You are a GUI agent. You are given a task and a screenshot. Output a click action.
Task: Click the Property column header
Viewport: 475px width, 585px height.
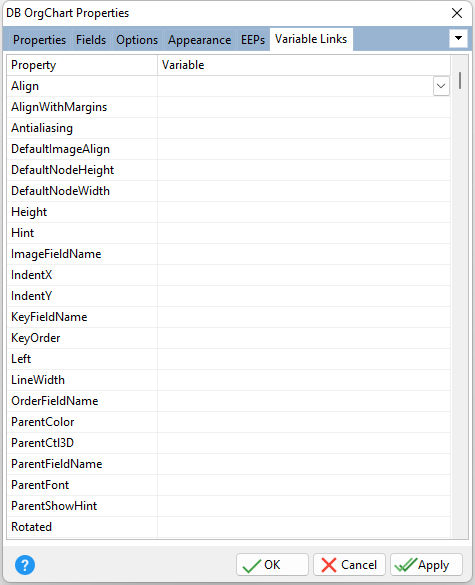[x=82, y=65]
